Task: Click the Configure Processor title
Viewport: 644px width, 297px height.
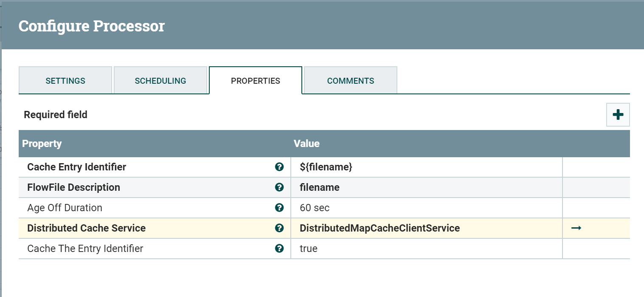Action: point(91,26)
